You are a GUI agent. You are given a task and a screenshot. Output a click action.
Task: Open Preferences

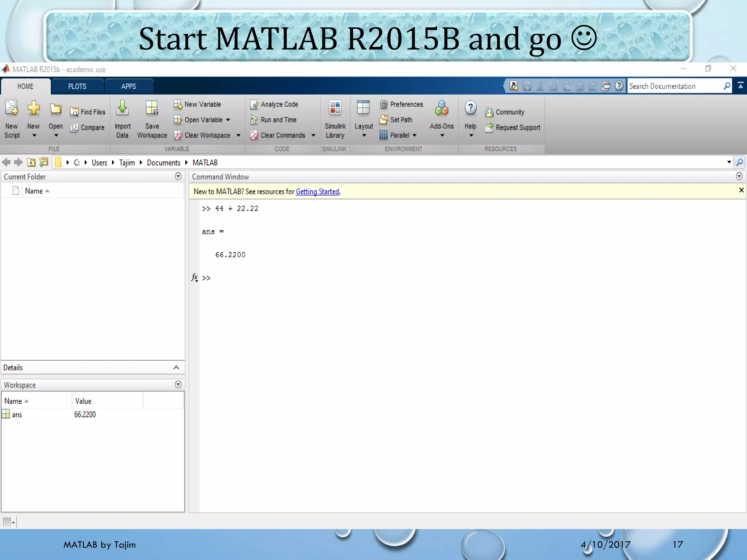tap(401, 104)
